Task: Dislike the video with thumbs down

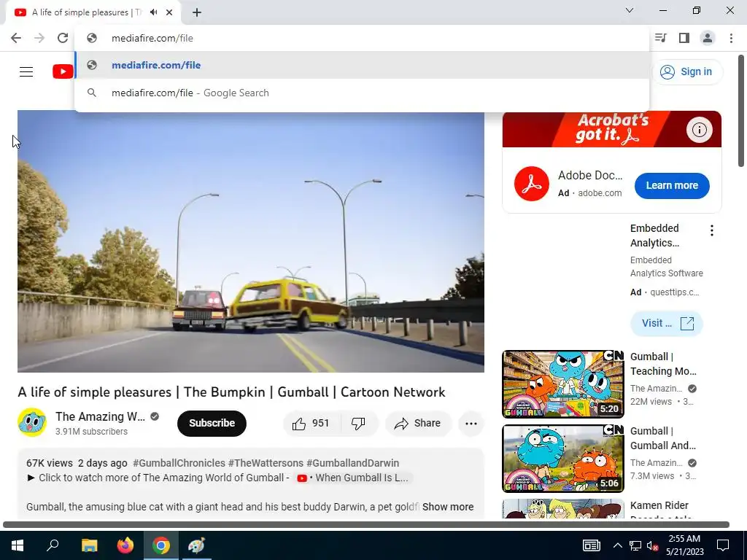Action: [358, 424]
